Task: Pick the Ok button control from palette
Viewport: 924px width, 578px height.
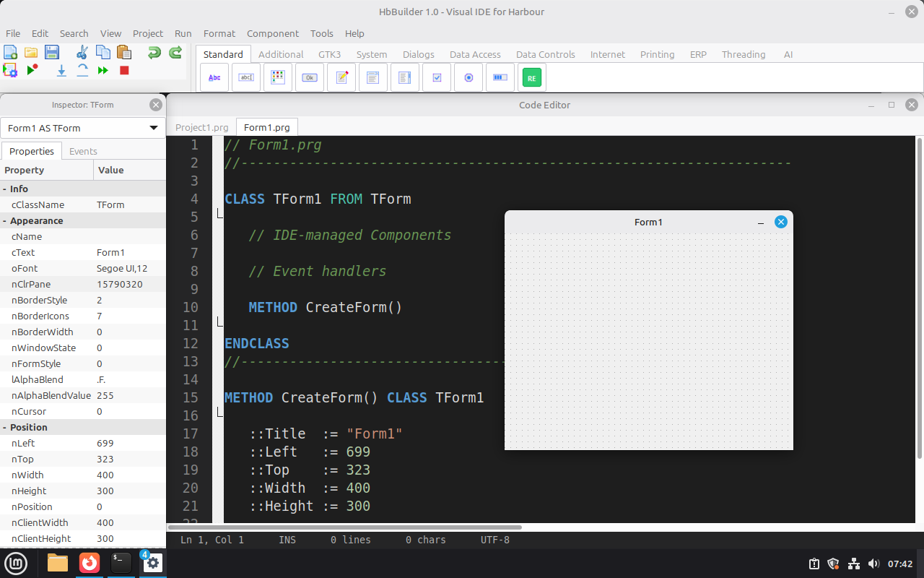Action: click(310, 77)
